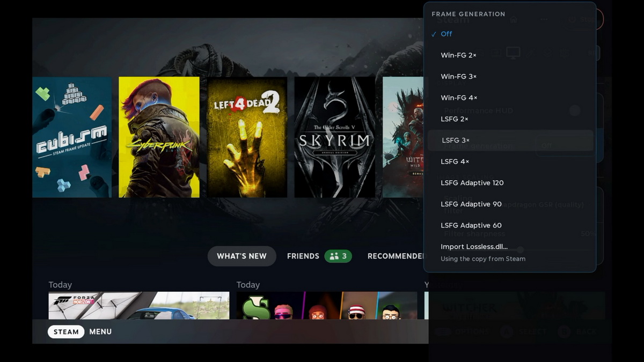
Task: Select LSFG Adaptive 120 mode
Action: coord(510,183)
